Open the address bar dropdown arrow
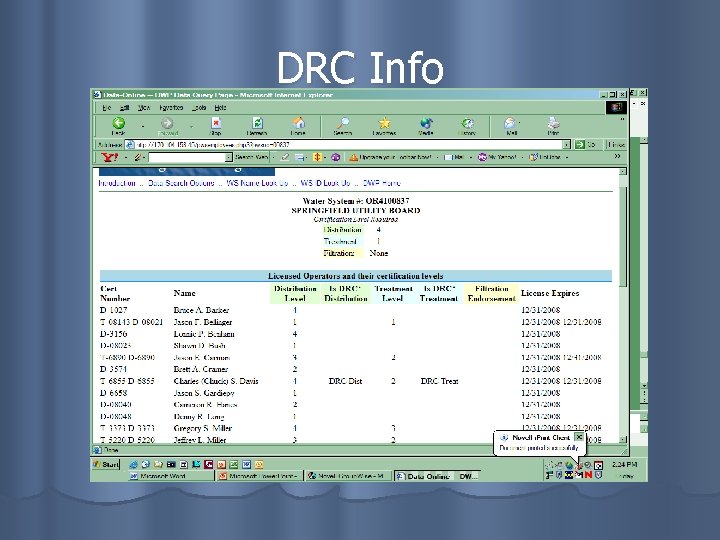 [566, 145]
